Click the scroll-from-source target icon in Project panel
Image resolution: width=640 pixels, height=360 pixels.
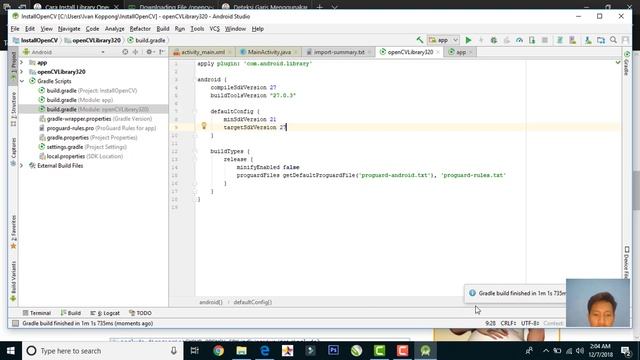125,52
